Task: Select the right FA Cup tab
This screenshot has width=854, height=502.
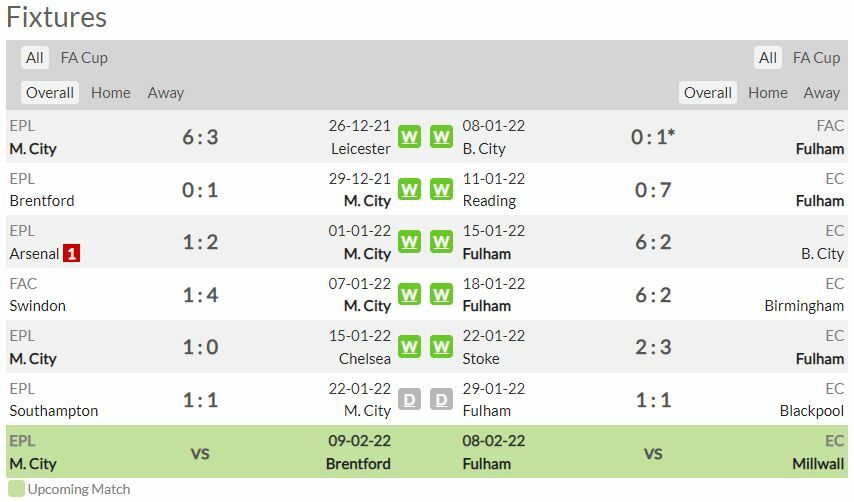Action: [816, 58]
